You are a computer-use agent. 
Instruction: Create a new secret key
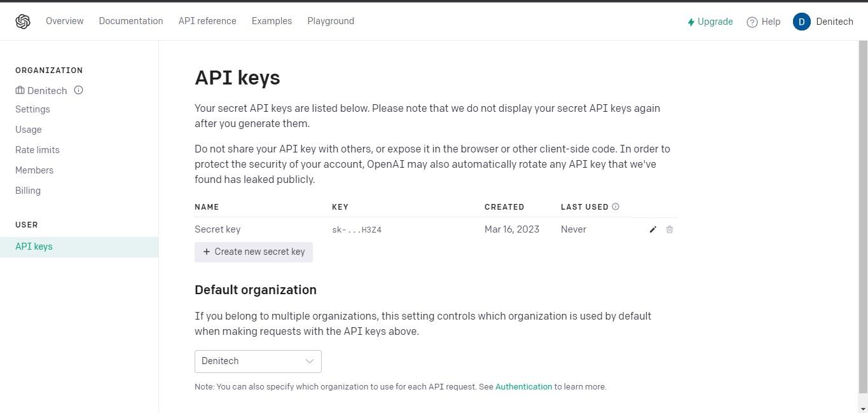253,252
